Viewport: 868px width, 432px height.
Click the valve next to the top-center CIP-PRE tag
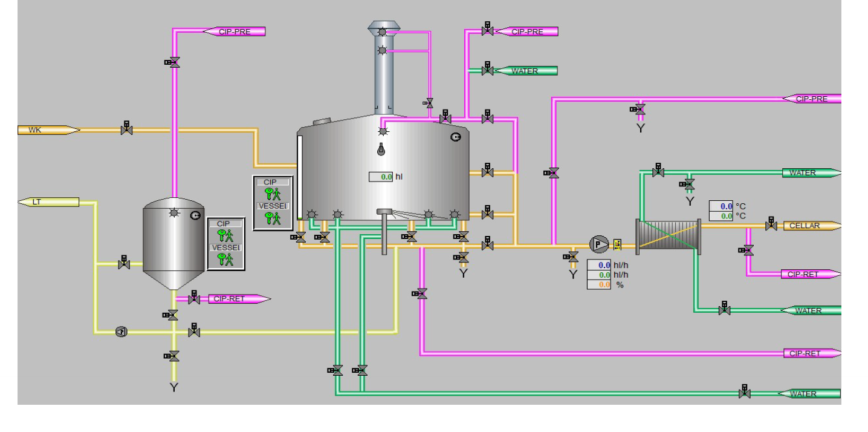pos(487,30)
